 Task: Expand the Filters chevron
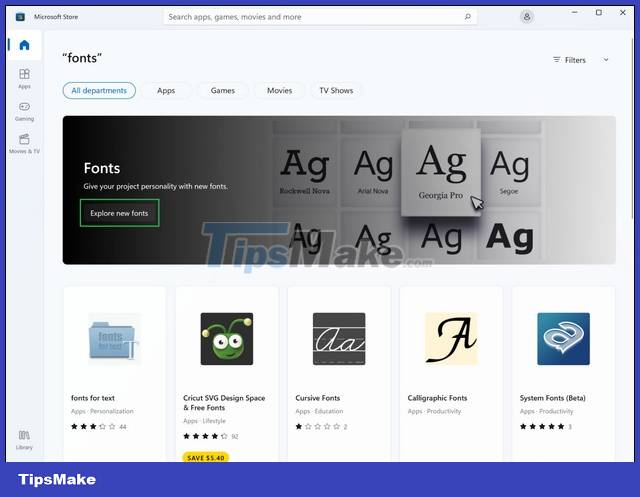click(606, 60)
